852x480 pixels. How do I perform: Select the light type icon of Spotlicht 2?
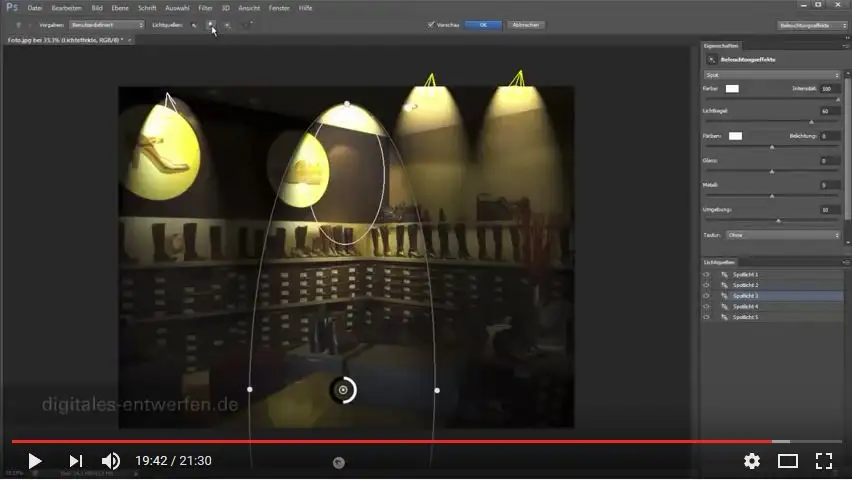724,285
